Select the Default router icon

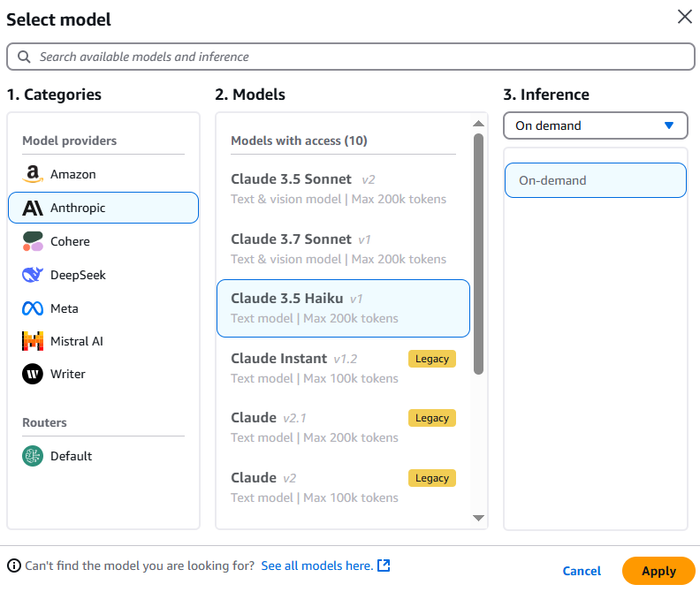click(33, 456)
